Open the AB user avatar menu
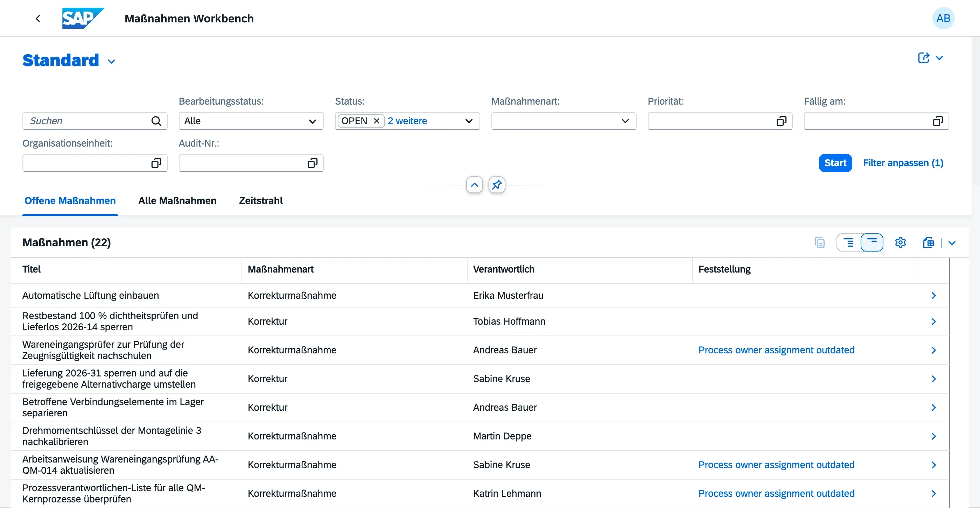Image resolution: width=980 pixels, height=508 pixels. pyautogui.click(x=943, y=18)
